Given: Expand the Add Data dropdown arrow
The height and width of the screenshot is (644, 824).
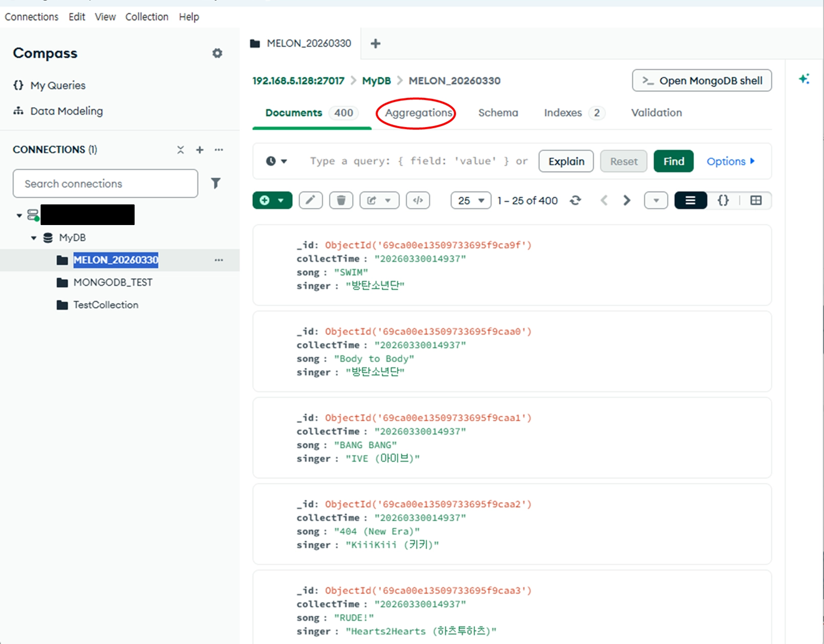Looking at the screenshot, I should 281,200.
